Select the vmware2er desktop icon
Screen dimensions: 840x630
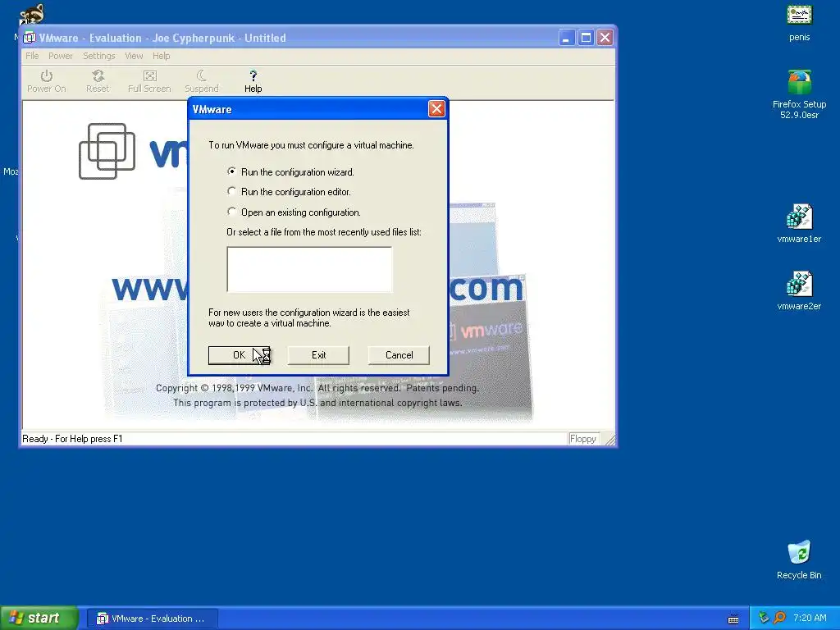(x=799, y=291)
